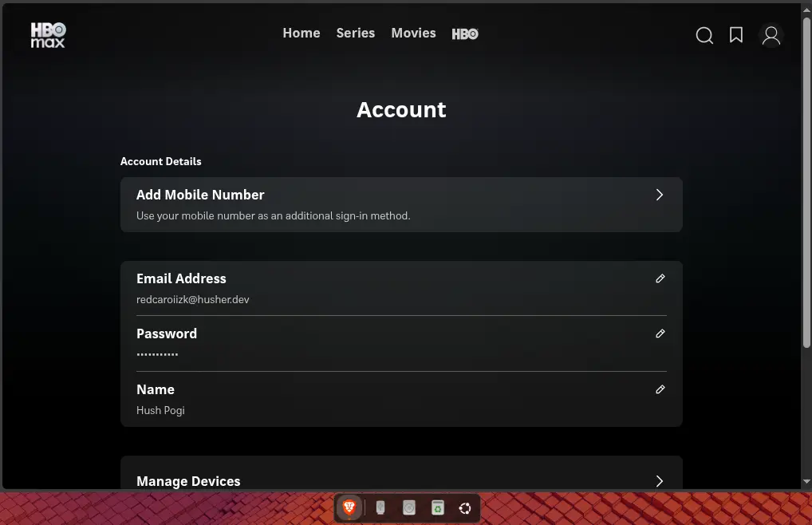The image size is (812, 525).
Task: Click the scrollbar down arrow
Action: tap(806, 481)
